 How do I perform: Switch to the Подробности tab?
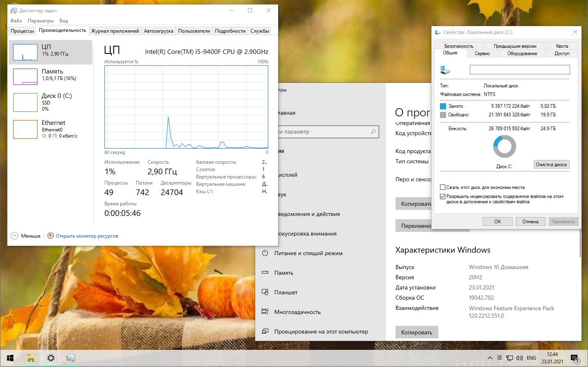pos(230,31)
